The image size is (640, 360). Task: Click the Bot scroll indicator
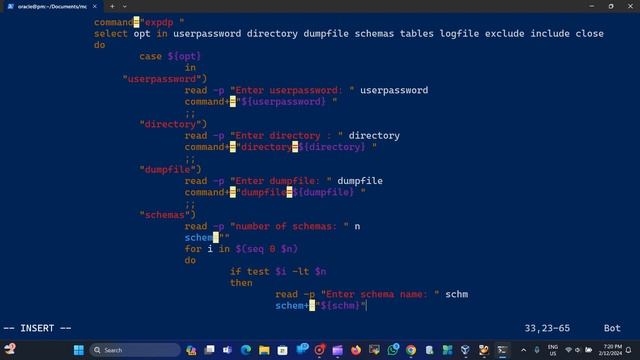coord(612,328)
